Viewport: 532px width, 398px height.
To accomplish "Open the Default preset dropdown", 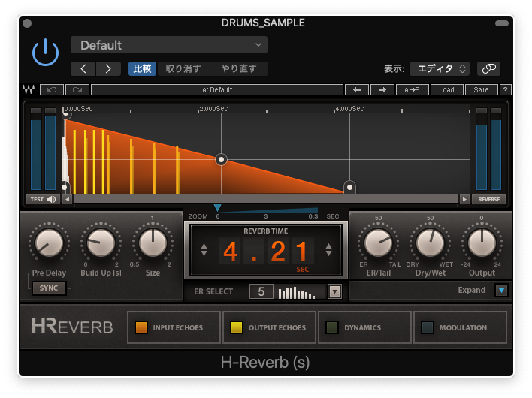I will click(169, 45).
